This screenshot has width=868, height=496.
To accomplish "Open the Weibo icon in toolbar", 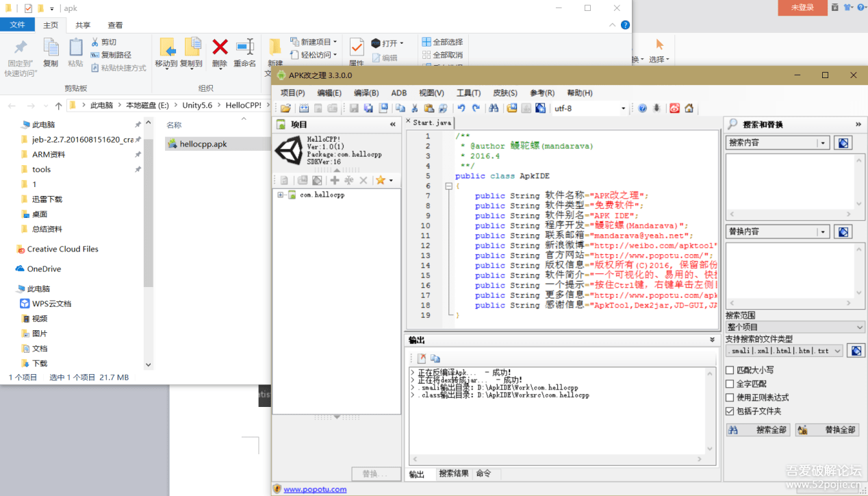I will click(674, 108).
